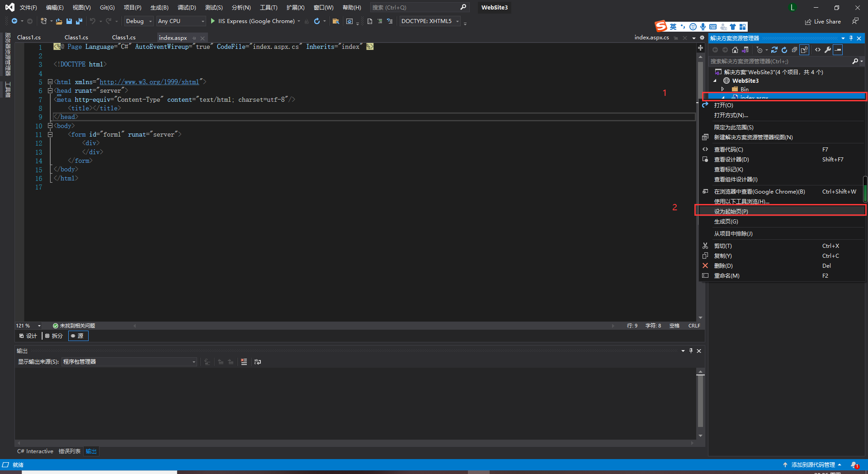Click the Open File folder icon

pyautogui.click(x=59, y=21)
